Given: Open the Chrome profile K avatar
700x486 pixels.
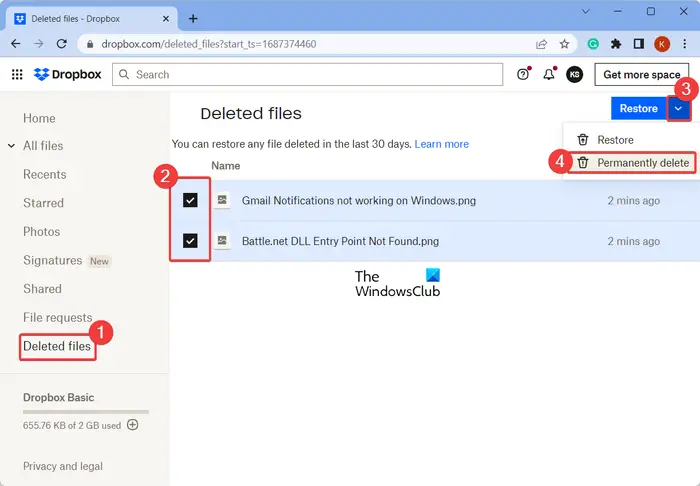Looking at the screenshot, I should pyautogui.click(x=662, y=44).
